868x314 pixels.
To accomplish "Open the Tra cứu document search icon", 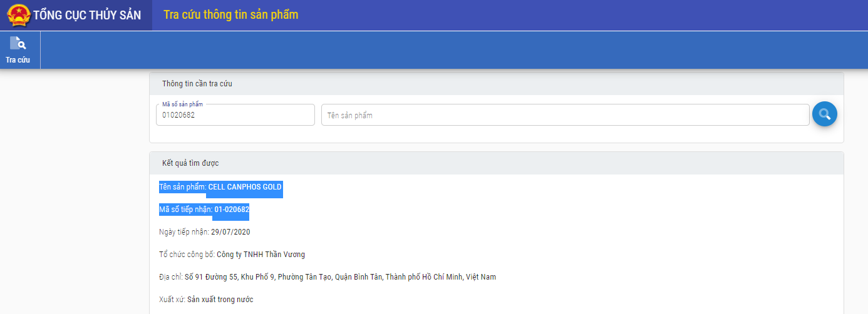I will click(x=18, y=44).
